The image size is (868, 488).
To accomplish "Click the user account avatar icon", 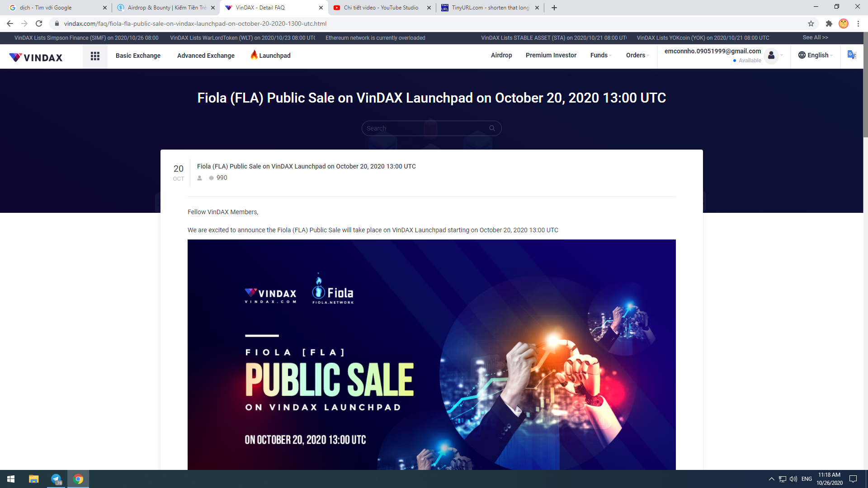I will point(771,56).
